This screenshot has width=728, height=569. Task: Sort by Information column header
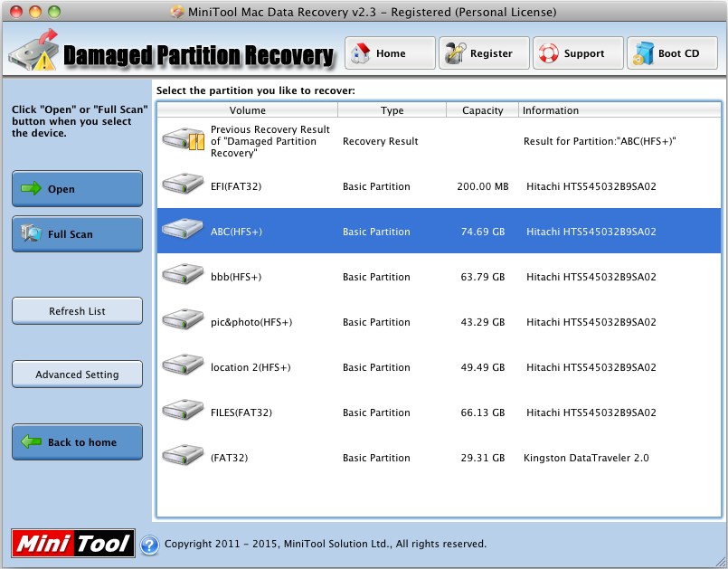(619, 110)
